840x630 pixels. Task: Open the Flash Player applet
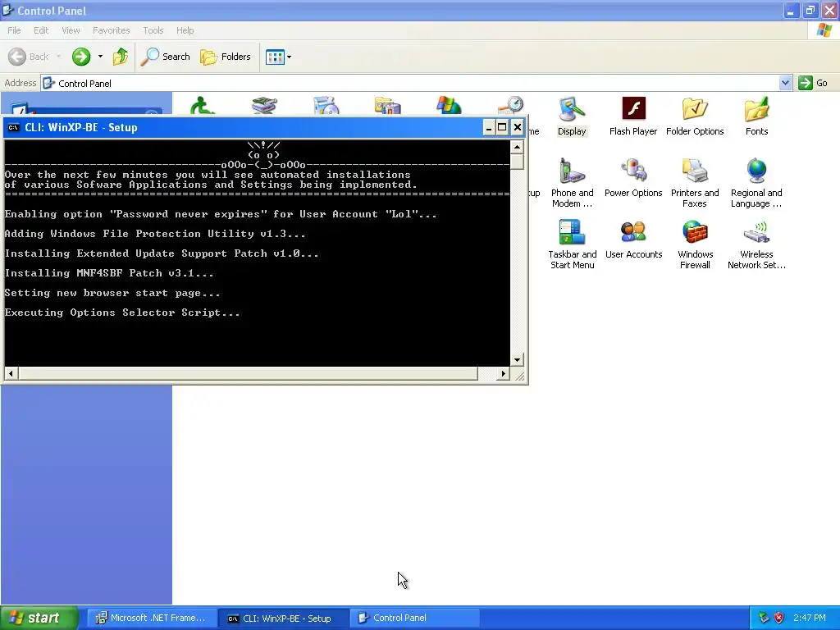[x=633, y=116]
